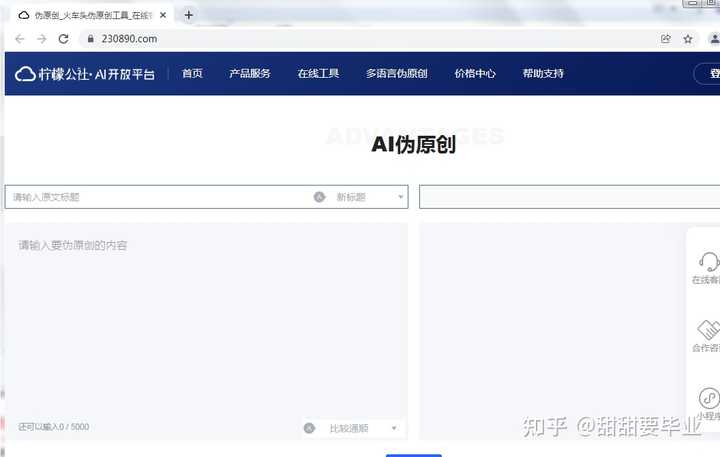Click the browser back arrow
The width and height of the screenshot is (720, 457).
click(19, 39)
